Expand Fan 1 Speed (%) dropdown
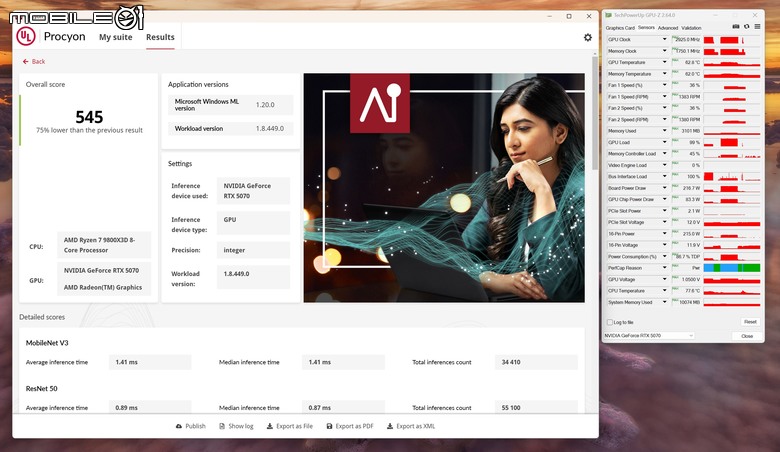Image resolution: width=780 pixels, height=452 pixels. coord(664,85)
